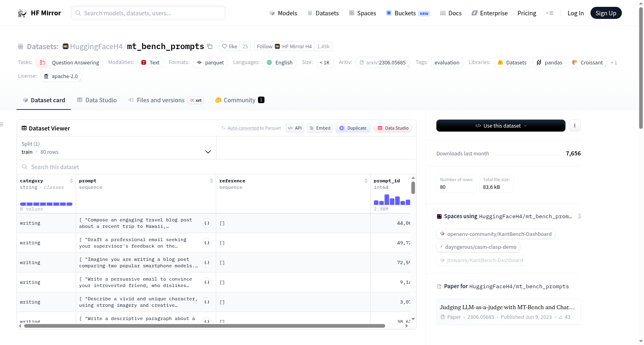Open the jtowarek/KantBench-Dashboard space
This screenshot has width=644, height=345.
click(481, 260)
